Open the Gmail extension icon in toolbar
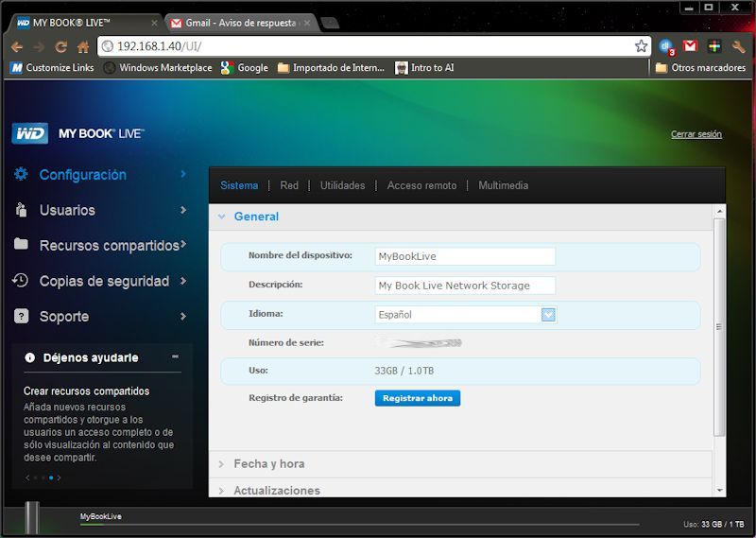 click(691, 45)
